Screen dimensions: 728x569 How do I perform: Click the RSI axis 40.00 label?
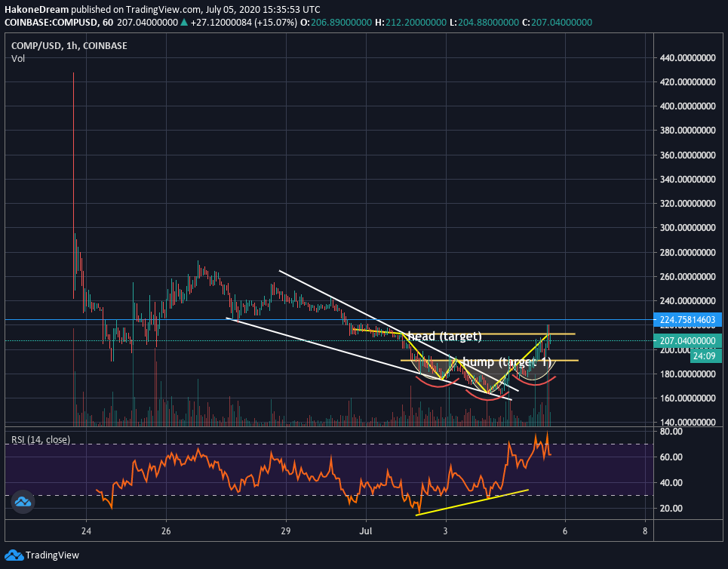671,483
